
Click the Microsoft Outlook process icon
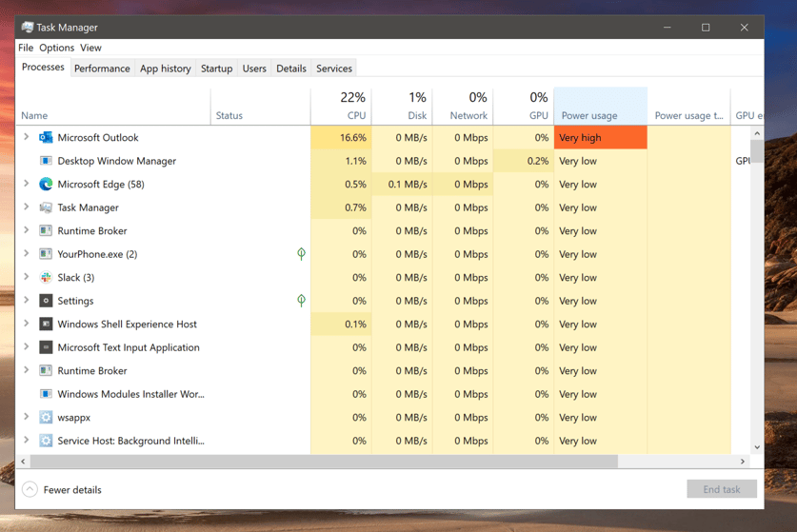click(x=46, y=138)
